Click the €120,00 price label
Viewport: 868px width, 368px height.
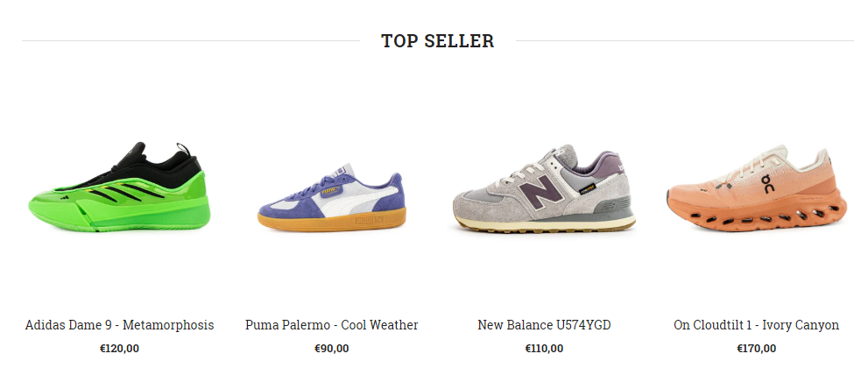click(x=119, y=349)
